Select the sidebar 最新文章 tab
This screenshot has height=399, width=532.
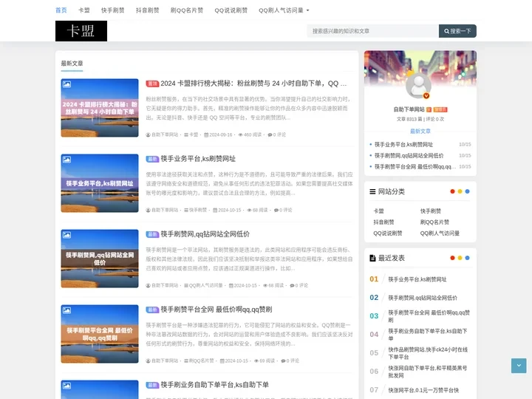pyautogui.click(x=420, y=132)
